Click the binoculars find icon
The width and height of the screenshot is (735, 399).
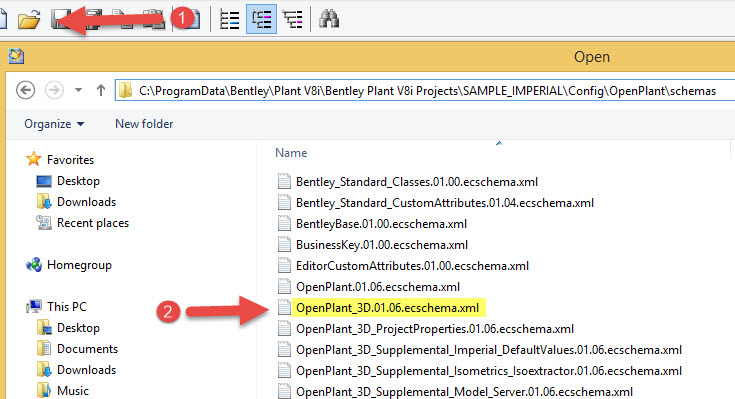(x=329, y=19)
